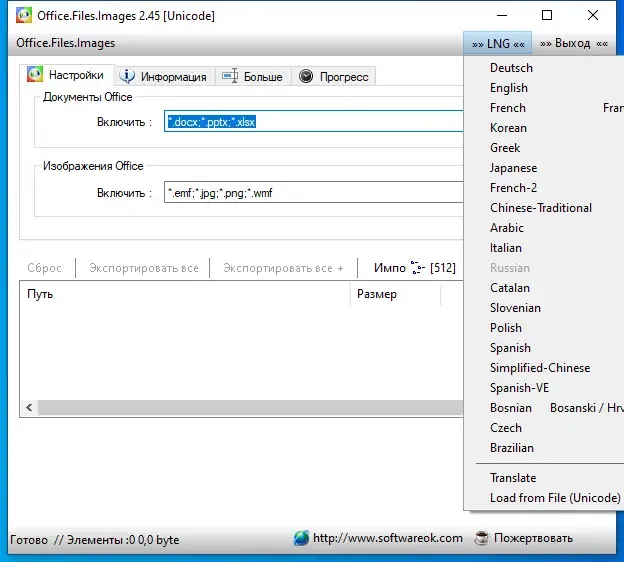The height and width of the screenshot is (562, 624).
Task: Click the Office images include field
Action: (x=314, y=192)
